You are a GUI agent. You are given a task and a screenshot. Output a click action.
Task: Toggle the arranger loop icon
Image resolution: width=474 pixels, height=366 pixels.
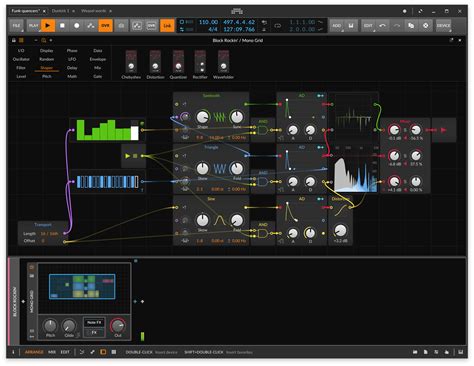pos(278,25)
